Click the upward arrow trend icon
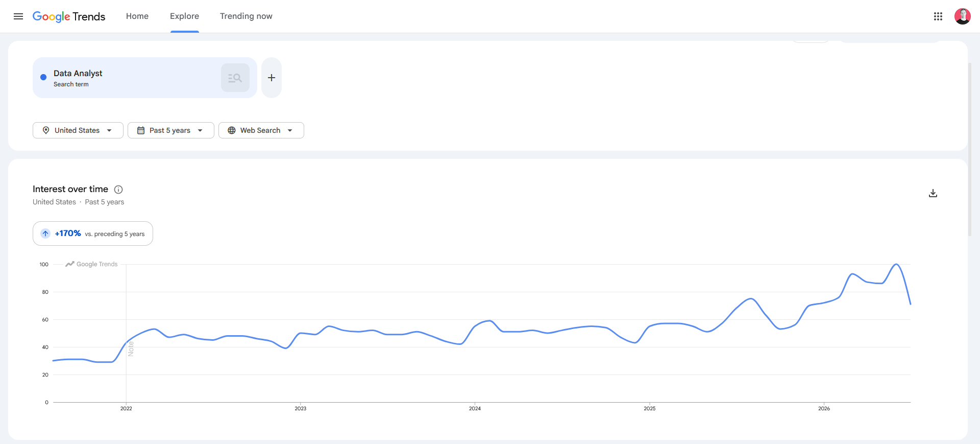980x444 pixels. (x=45, y=233)
